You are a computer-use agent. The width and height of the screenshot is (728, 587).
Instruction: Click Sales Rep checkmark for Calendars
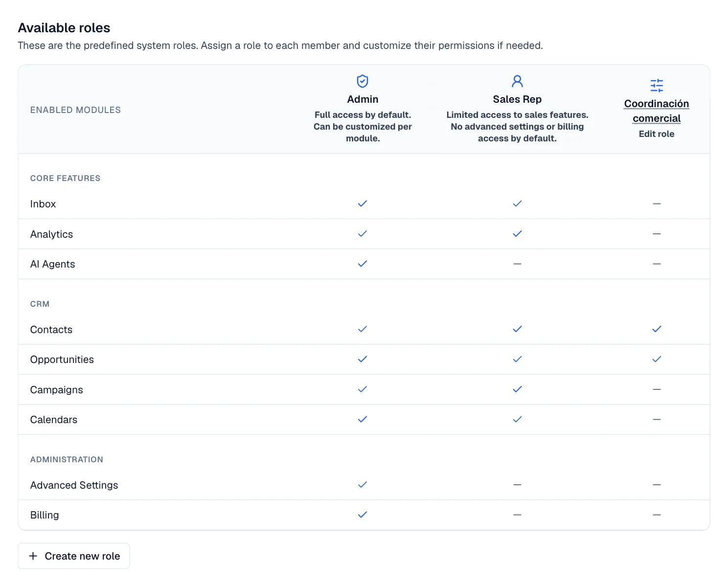[517, 419]
